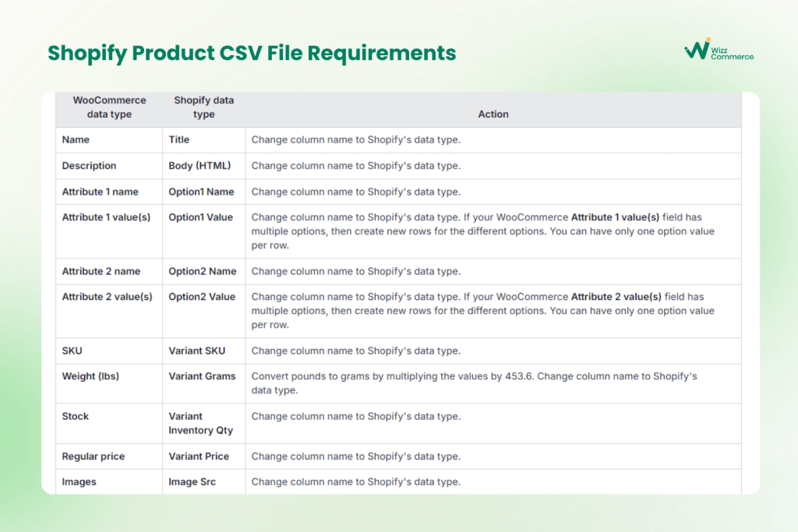This screenshot has width=798, height=532.
Task: Click the 'Convert pounds to grams' action text
Action: point(474,383)
